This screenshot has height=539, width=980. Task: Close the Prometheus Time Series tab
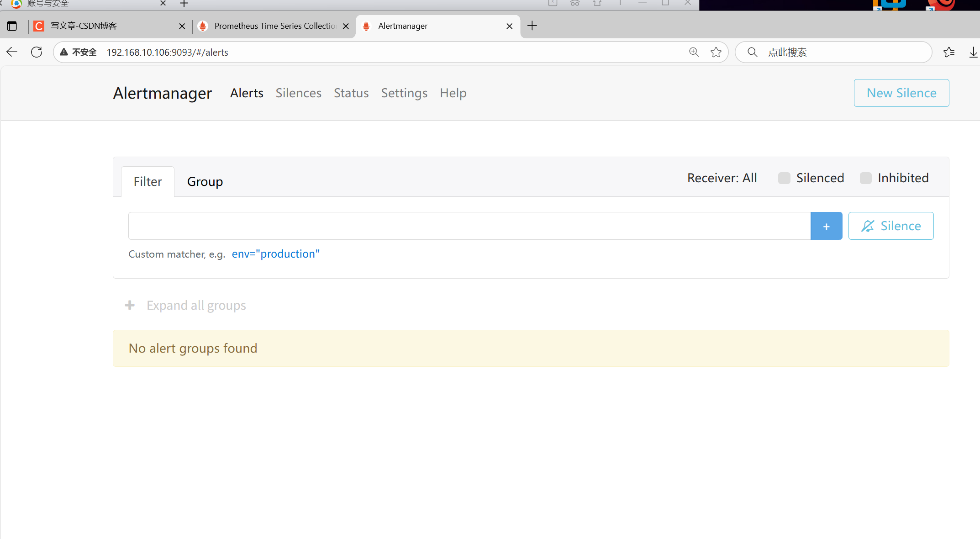click(346, 26)
